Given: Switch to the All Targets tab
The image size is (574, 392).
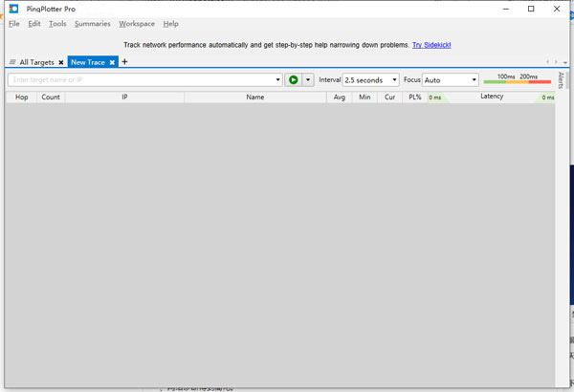Looking at the screenshot, I should click(36, 62).
